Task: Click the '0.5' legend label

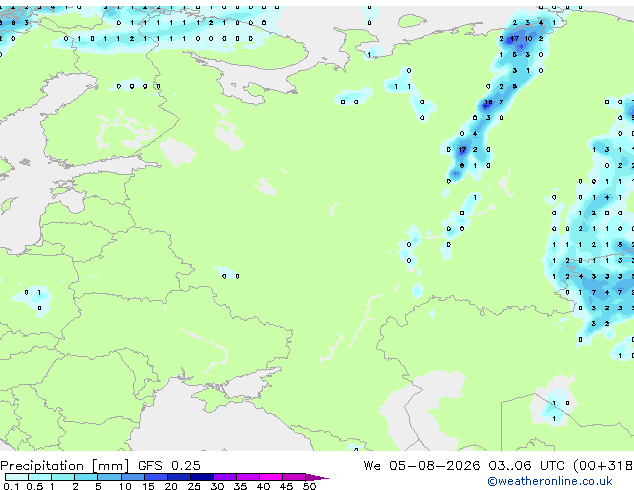Action: (x=35, y=486)
